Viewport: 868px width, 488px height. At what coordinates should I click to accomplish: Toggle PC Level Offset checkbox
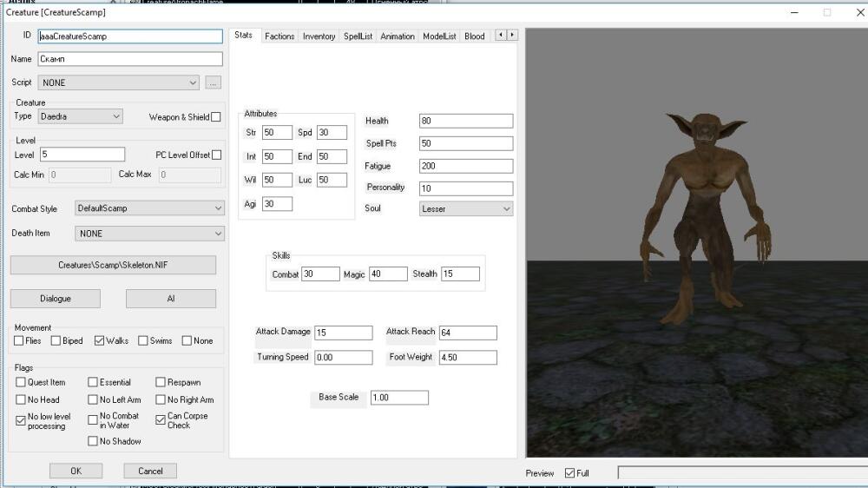[216, 155]
